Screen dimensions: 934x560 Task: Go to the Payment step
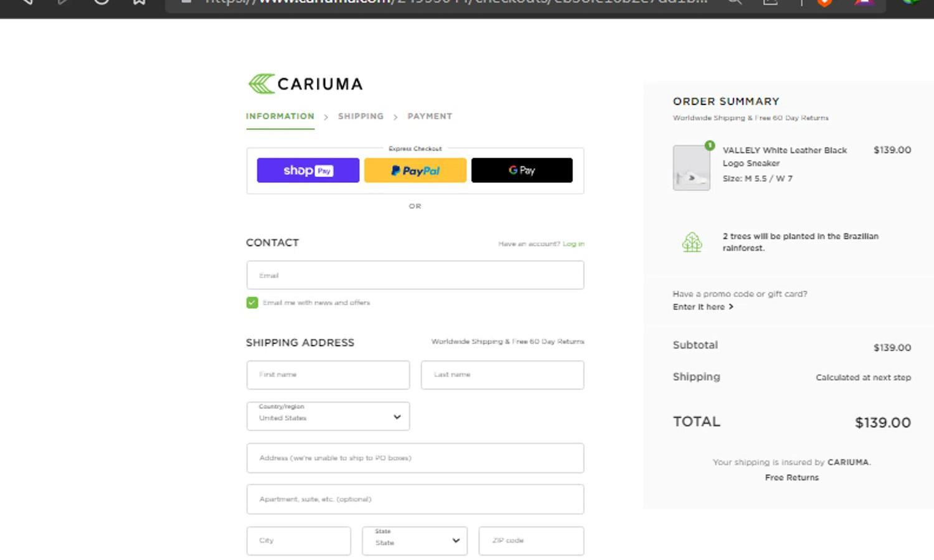click(x=430, y=116)
